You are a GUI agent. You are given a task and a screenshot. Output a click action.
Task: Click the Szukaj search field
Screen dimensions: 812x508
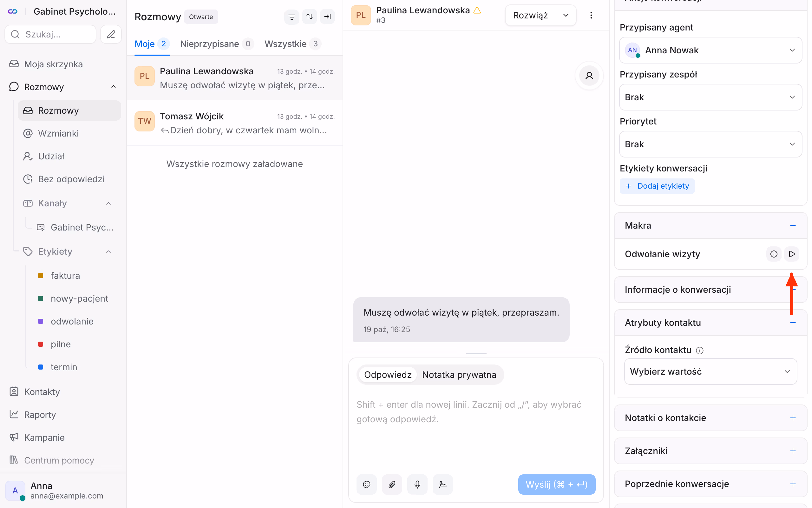click(x=50, y=34)
